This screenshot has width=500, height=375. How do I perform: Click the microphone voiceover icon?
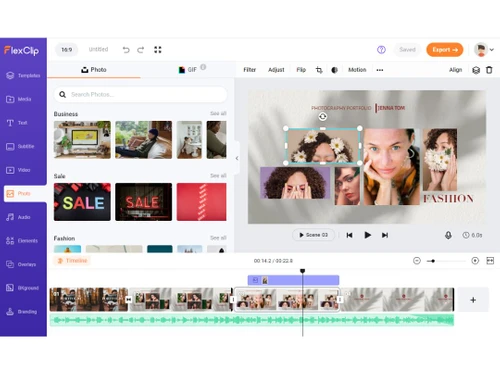pos(448,235)
